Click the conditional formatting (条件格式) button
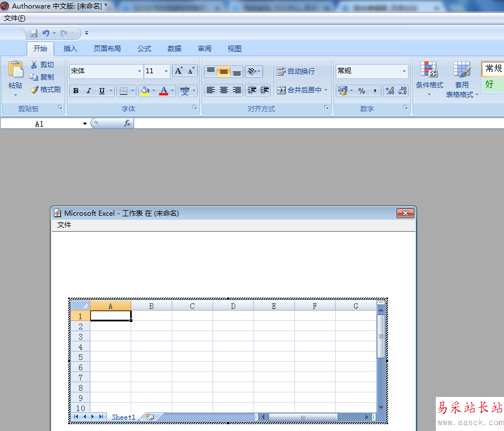504x431 pixels. (x=429, y=79)
